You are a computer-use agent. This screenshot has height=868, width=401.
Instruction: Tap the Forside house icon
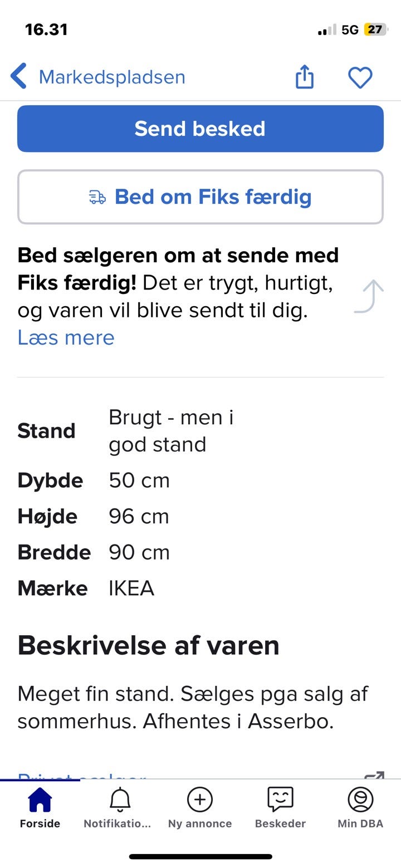coord(40,800)
